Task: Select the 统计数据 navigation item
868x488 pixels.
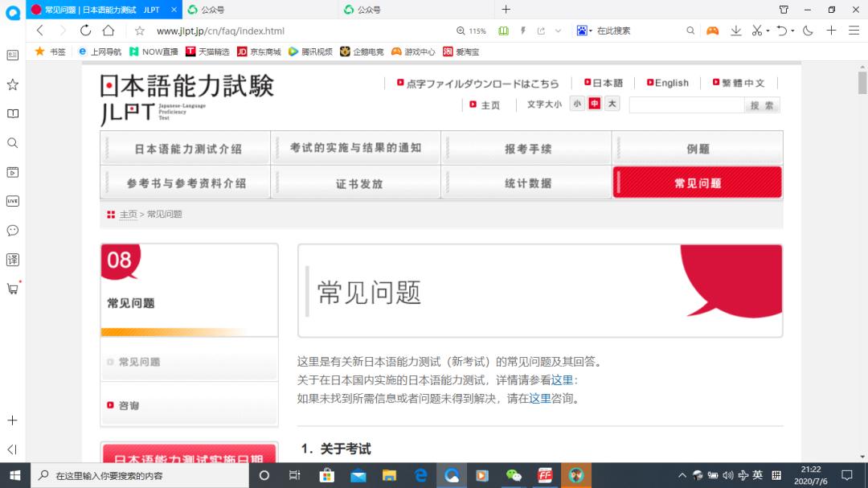Action: pos(526,182)
